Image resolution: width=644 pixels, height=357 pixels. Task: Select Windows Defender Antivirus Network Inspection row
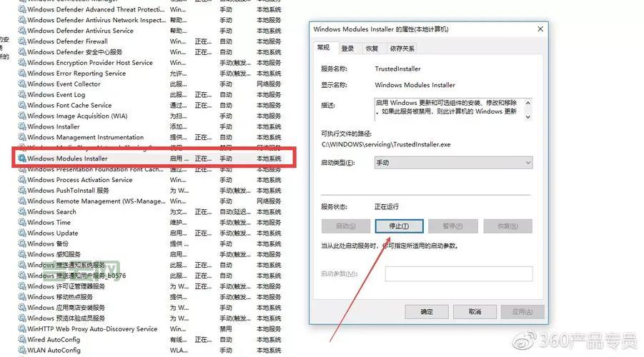pos(150,20)
